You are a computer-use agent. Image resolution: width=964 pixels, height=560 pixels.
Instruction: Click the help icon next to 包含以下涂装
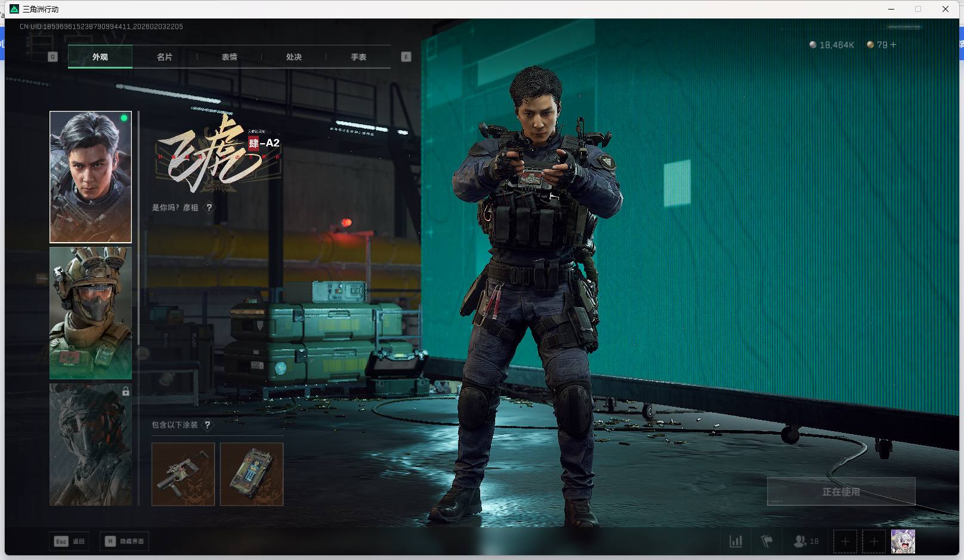207,425
